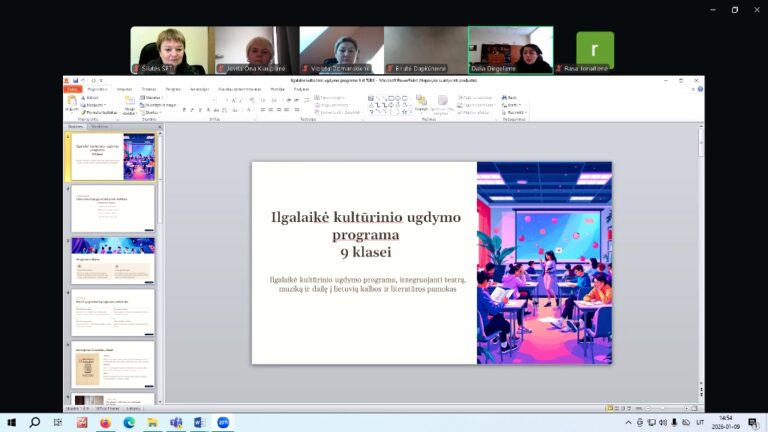Viewport: 768px width, 432px height.
Task: Open the Quick Access Toolbar customize arrow
Action: coord(101,80)
